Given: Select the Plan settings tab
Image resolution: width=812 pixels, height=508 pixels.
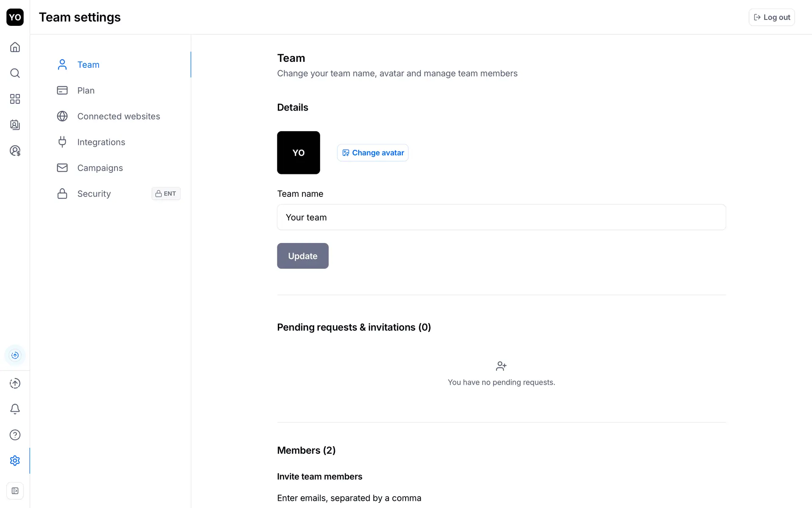Looking at the screenshot, I should tap(86, 91).
